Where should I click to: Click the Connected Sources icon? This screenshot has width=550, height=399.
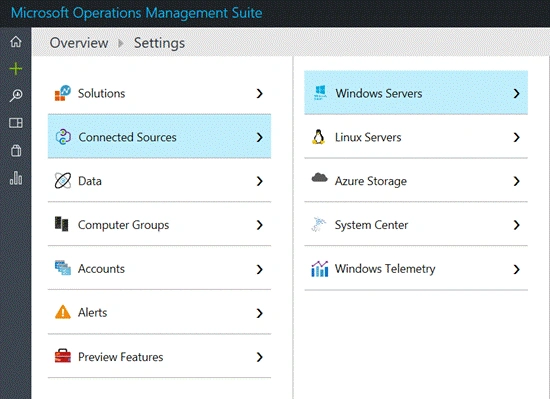pos(63,137)
